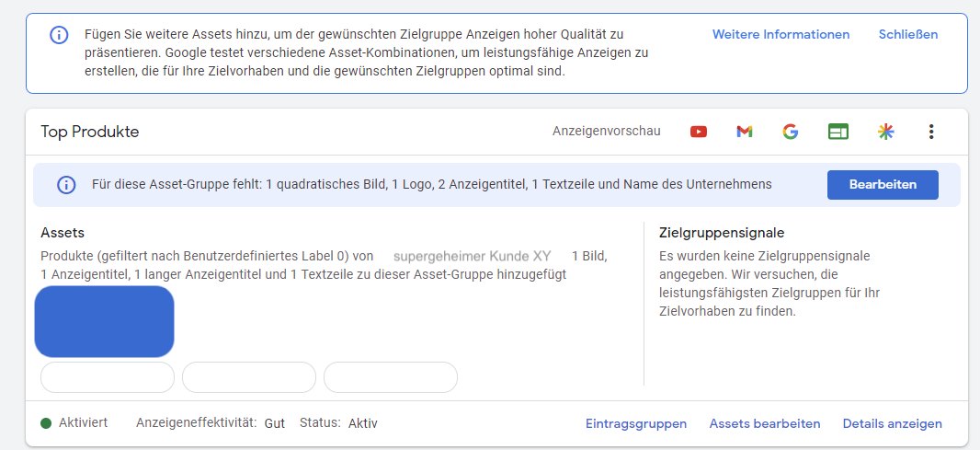Click Assets bearbeiten link
The height and width of the screenshot is (450, 980).
tap(764, 423)
